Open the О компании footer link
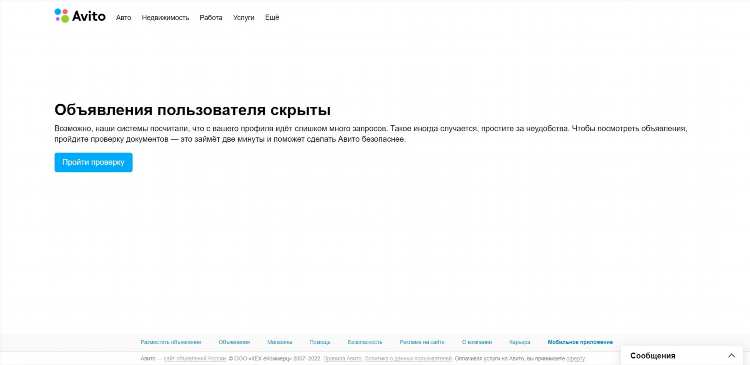This screenshot has height=365, width=750. tap(477, 343)
